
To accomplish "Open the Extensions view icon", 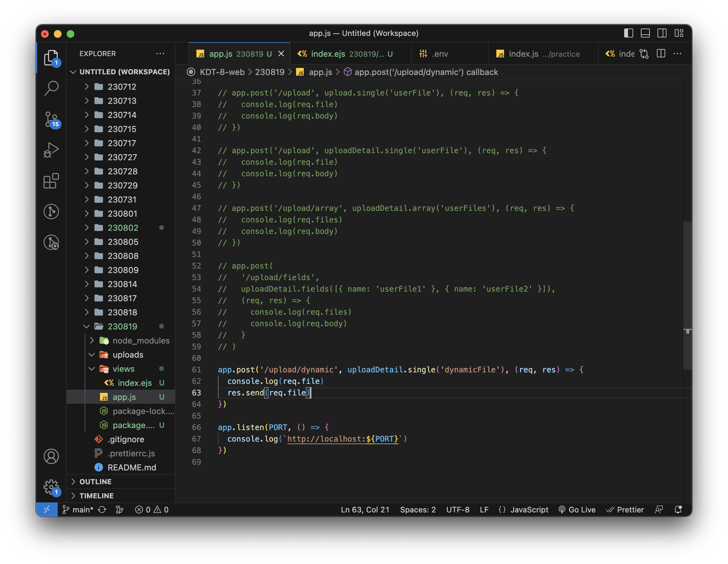I will (x=51, y=181).
